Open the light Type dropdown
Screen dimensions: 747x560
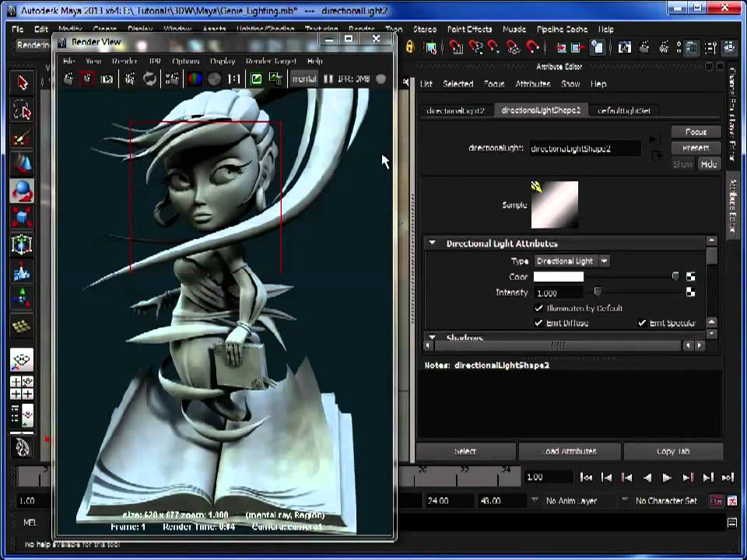coord(572,261)
